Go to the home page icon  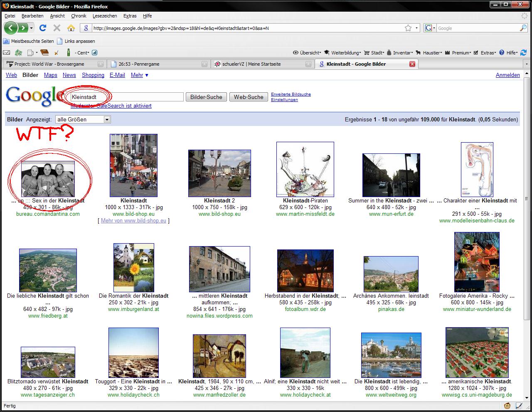pos(71,28)
